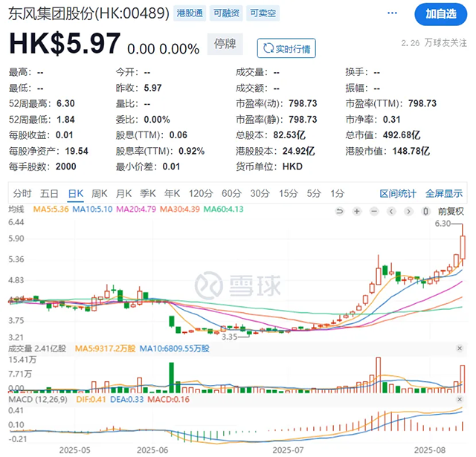
Task: Click the volume MA10:6809.55万股 label
Action: click(175, 349)
